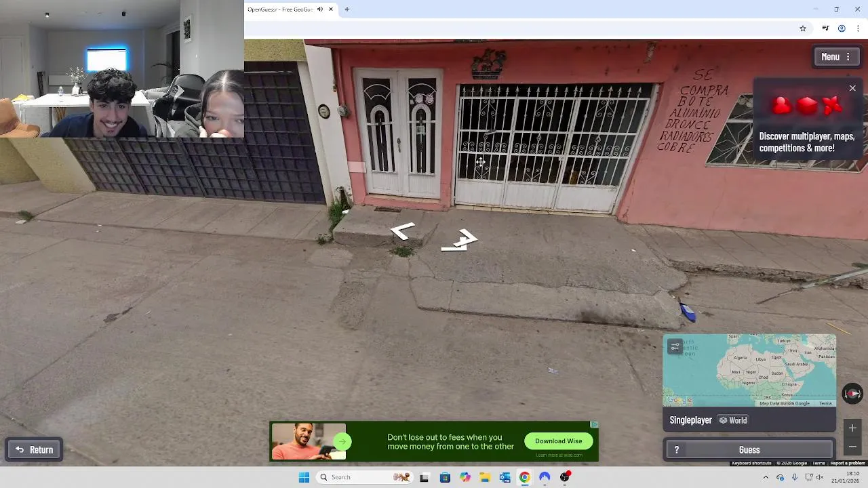This screenshot has width=868, height=488.
Task: Select the OpenGuessr browser tab
Action: pyautogui.click(x=290, y=9)
